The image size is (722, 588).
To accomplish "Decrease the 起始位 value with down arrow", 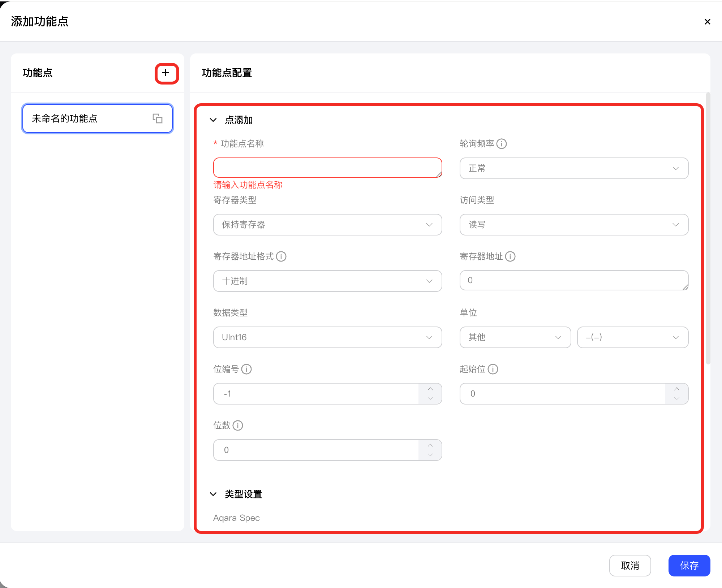I will [x=676, y=399].
